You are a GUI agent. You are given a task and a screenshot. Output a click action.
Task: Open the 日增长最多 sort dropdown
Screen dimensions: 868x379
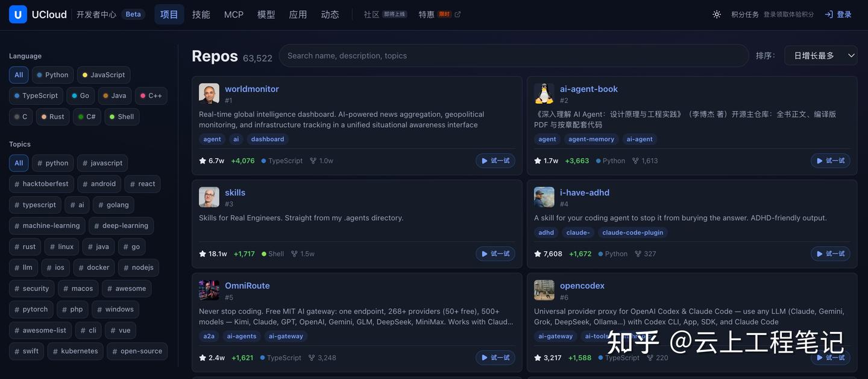pyautogui.click(x=821, y=56)
